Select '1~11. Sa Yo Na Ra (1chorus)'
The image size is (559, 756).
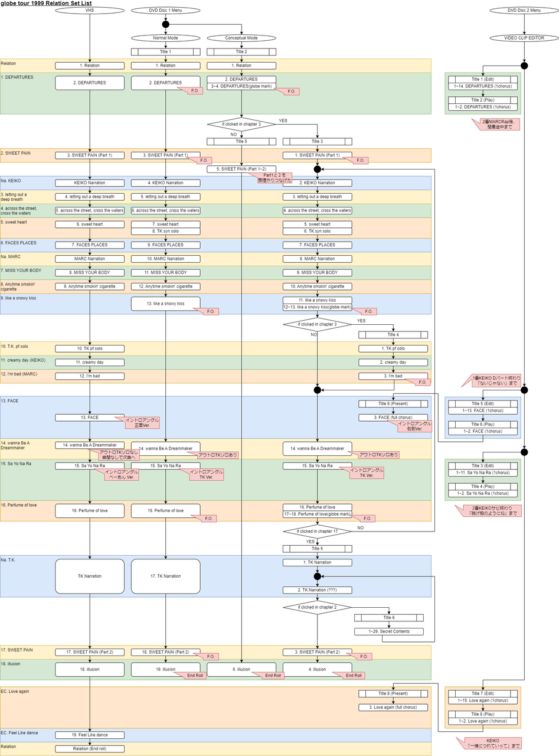[483, 473]
